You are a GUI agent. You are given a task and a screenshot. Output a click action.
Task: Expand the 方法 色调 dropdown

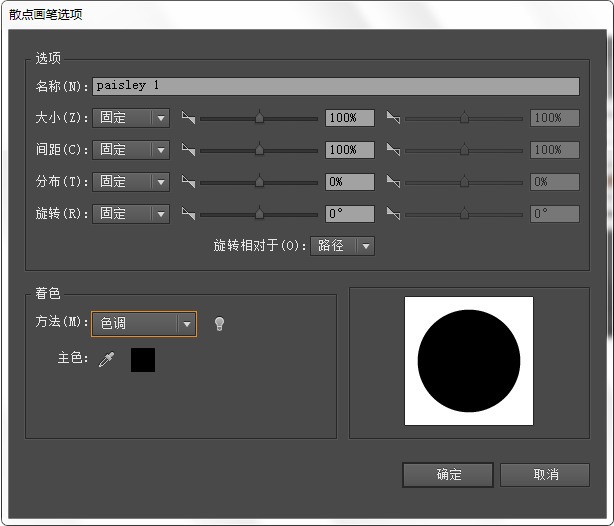(143, 323)
